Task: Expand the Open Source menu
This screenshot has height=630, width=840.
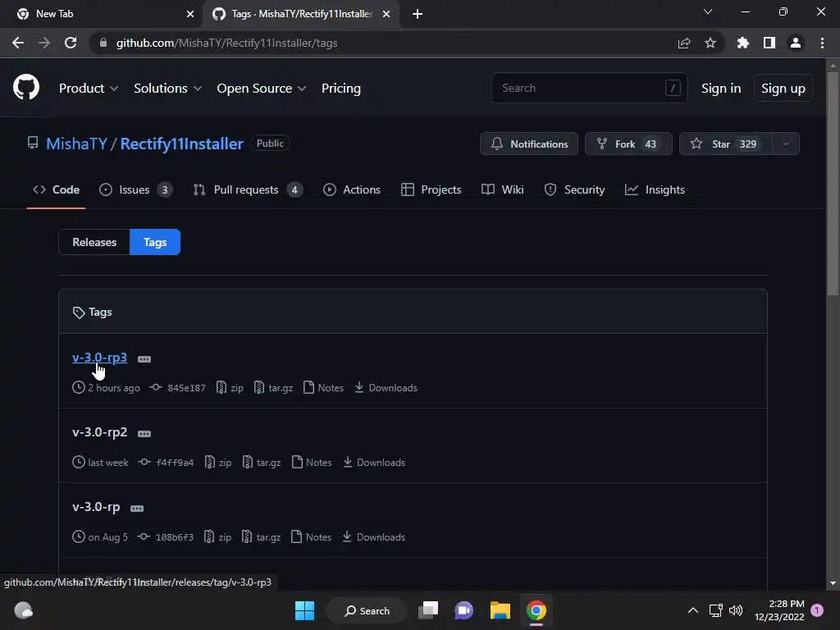Action: (x=262, y=89)
